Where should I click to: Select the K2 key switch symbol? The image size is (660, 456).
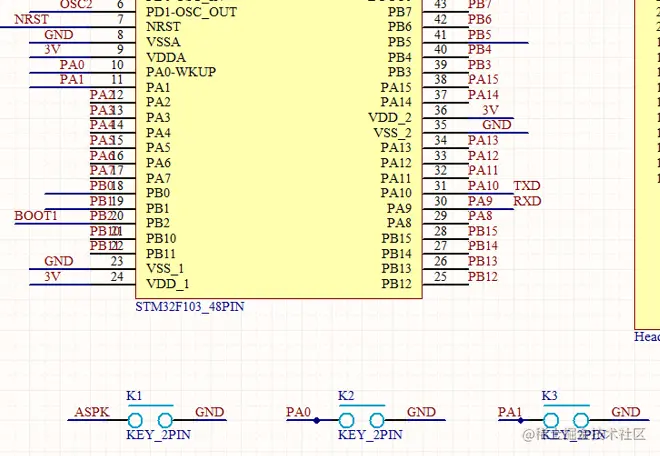tap(362, 417)
